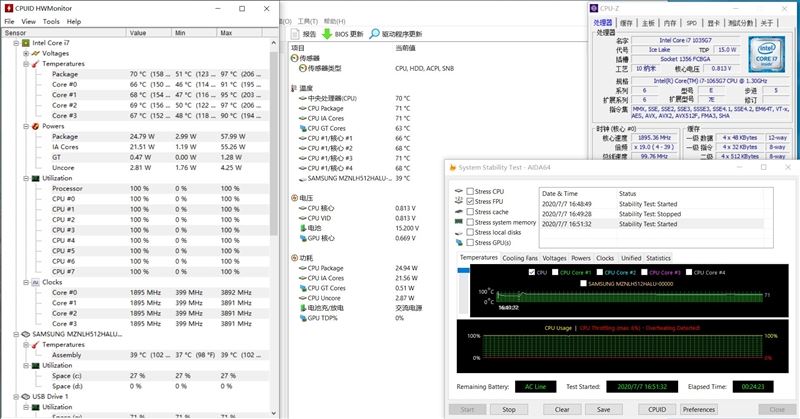
Task: Click the System Stability Test flame icon
Action: [x=453, y=167]
